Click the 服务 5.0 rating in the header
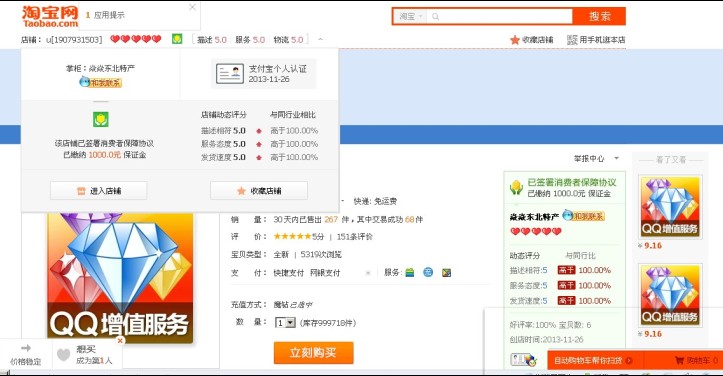This screenshot has width=723, height=376. click(x=250, y=40)
